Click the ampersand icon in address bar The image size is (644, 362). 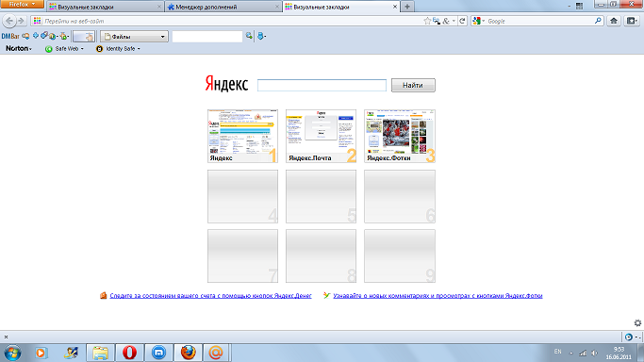(x=446, y=21)
